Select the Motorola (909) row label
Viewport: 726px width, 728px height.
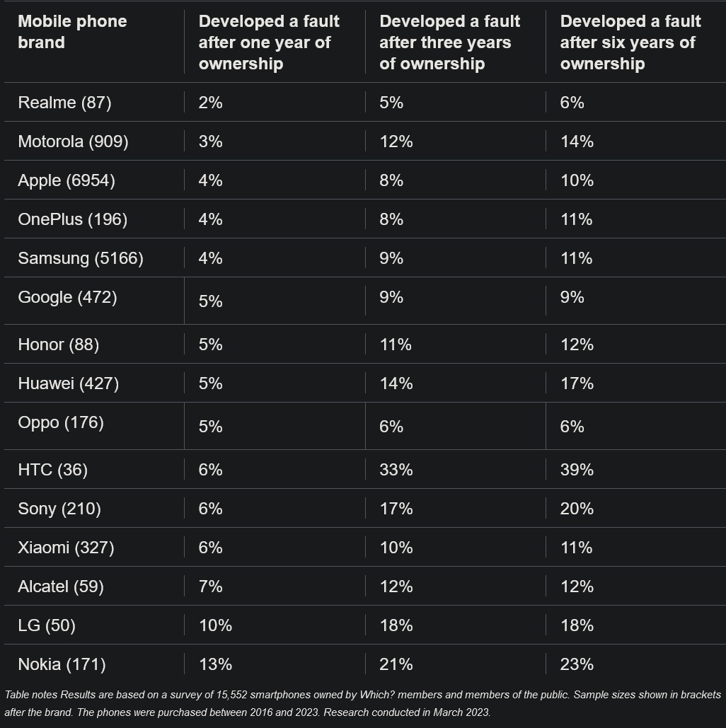[73, 141]
